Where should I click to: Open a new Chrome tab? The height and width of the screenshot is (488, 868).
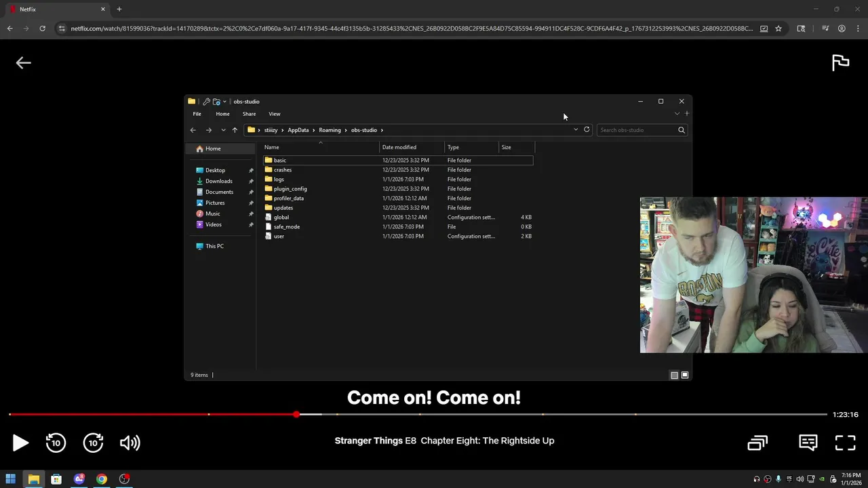(x=119, y=9)
